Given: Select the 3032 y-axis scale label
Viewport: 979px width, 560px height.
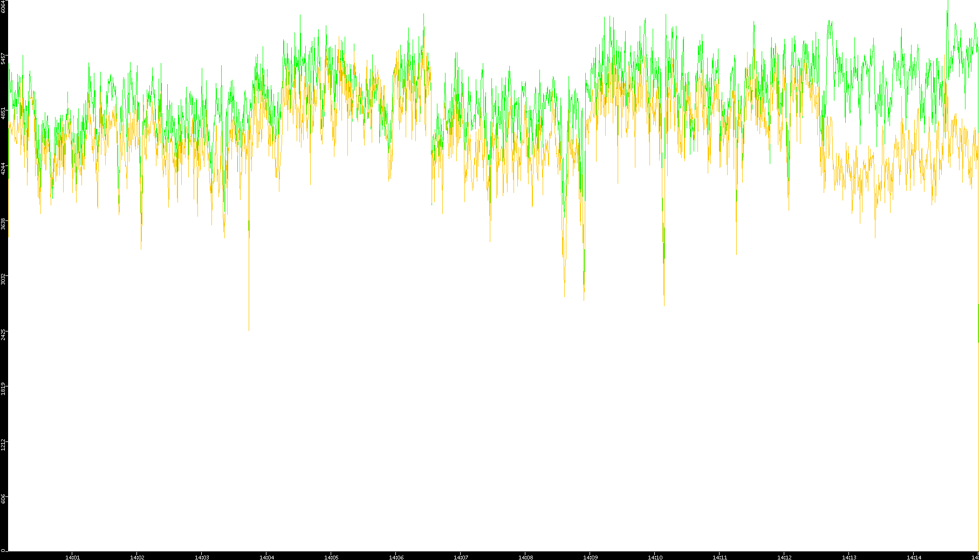Looking at the screenshot, I should [x=4, y=279].
